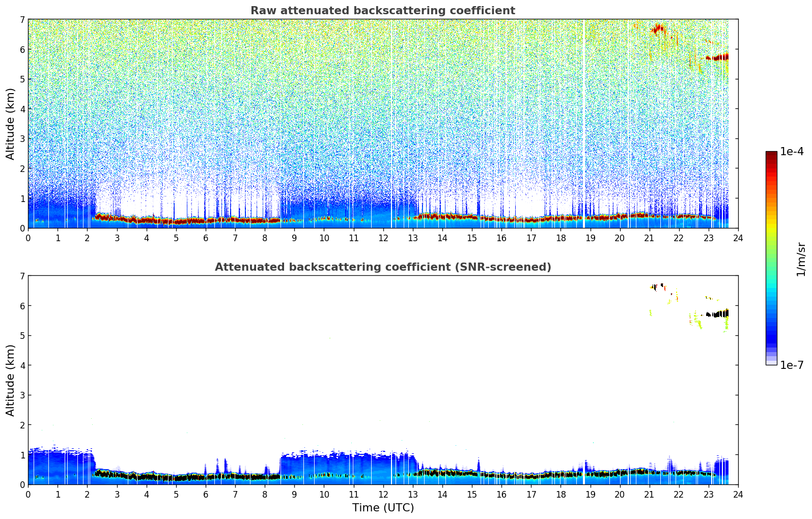The height and width of the screenshot is (519, 812).
Task: Click the colorbar's "1e-4" maximum label
Action: [x=792, y=152]
